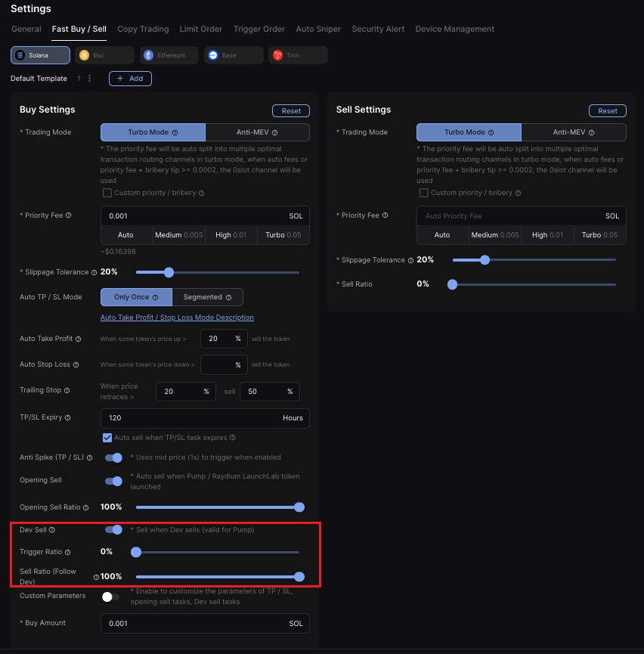Viewport: 644px width, 654px height.
Task: Reset the Buy Settings
Action: [291, 110]
